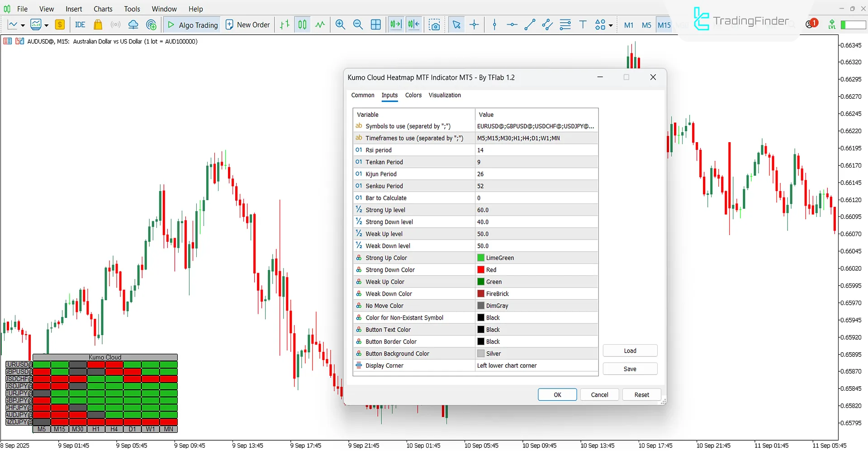Switch chart timeframe to M1

[628, 24]
